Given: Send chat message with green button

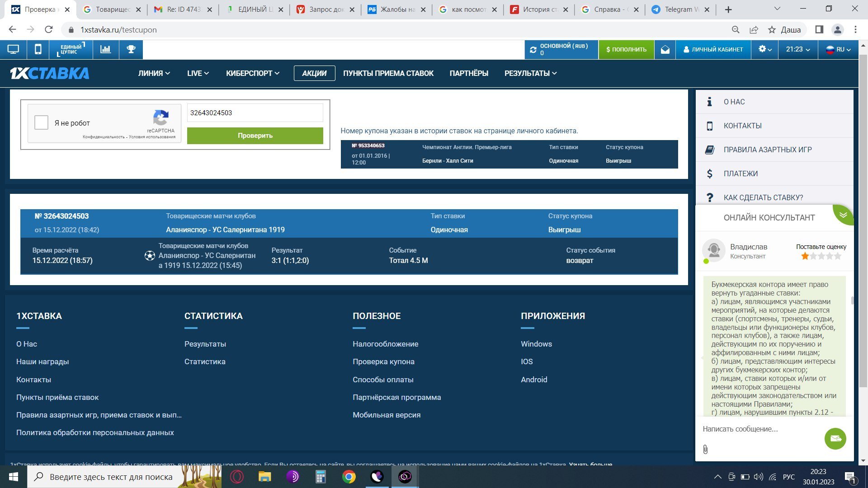Looking at the screenshot, I should (835, 438).
